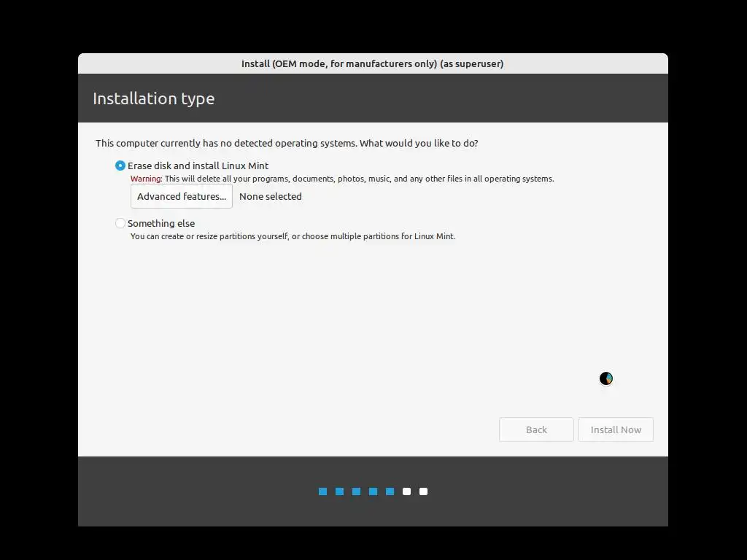This screenshot has height=560, width=747.
Task: Click the Install Now button
Action: click(x=616, y=429)
